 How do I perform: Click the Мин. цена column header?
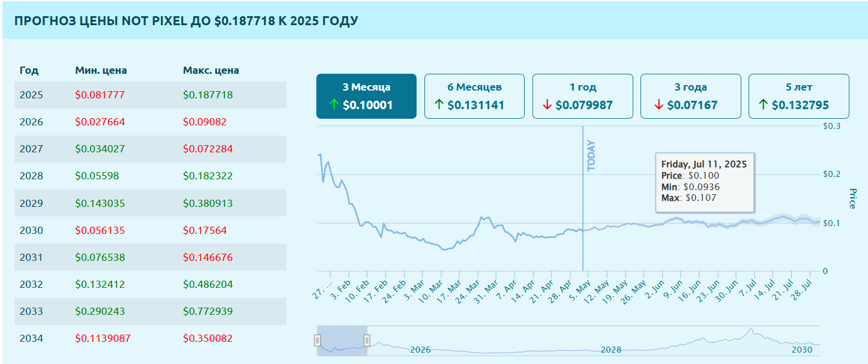(101, 70)
